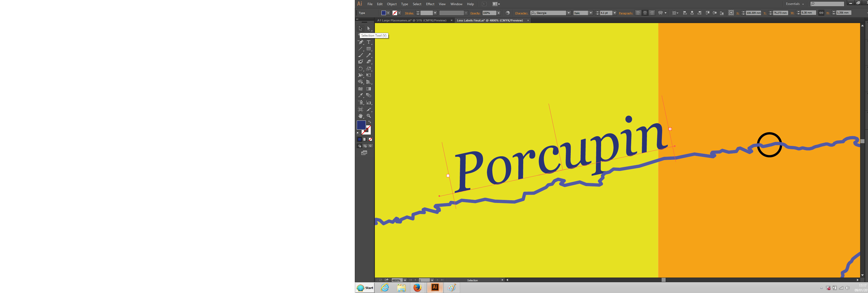
Task: Select the Pen tool in toolbar
Action: click(361, 43)
